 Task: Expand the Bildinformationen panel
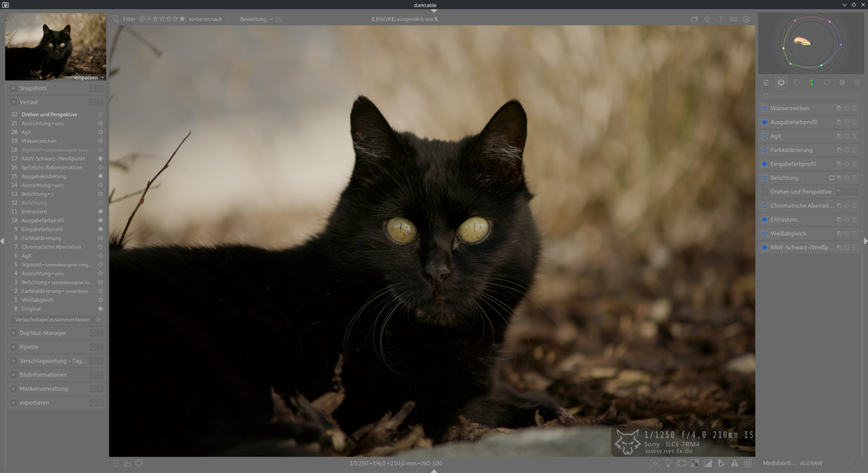pyautogui.click(x=43, y=375)
